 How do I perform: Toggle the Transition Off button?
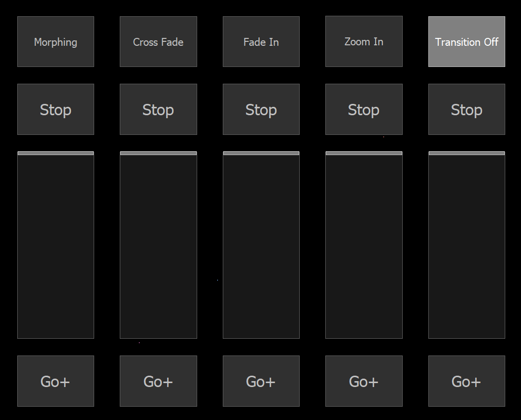point(467,42)
